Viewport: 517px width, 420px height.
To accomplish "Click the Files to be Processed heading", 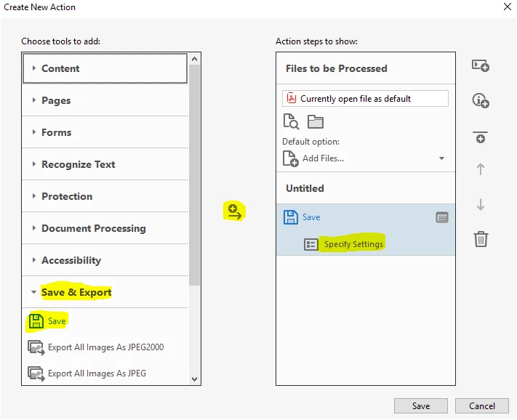I will [337, 68].
